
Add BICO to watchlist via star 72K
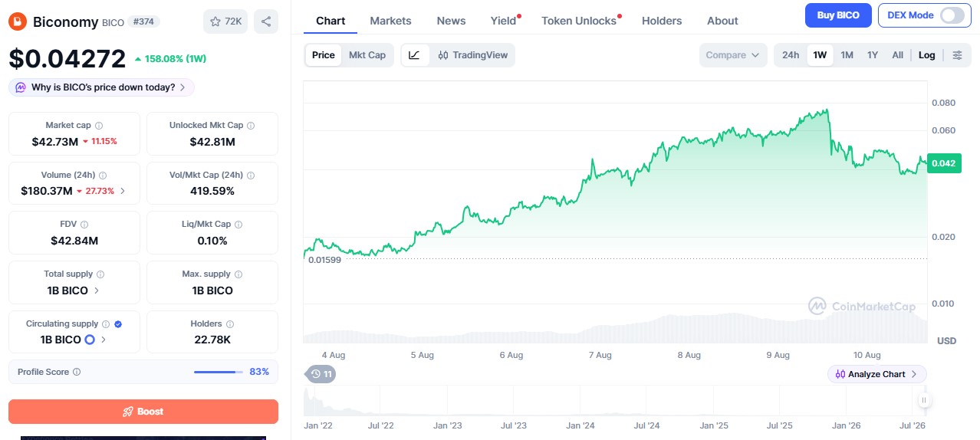click(225, 21)
